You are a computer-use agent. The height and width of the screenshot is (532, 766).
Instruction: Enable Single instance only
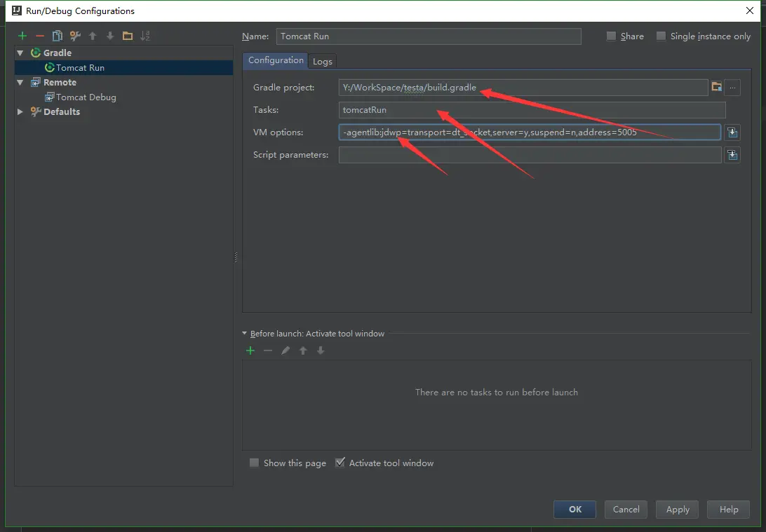click(x=661, y=36)
